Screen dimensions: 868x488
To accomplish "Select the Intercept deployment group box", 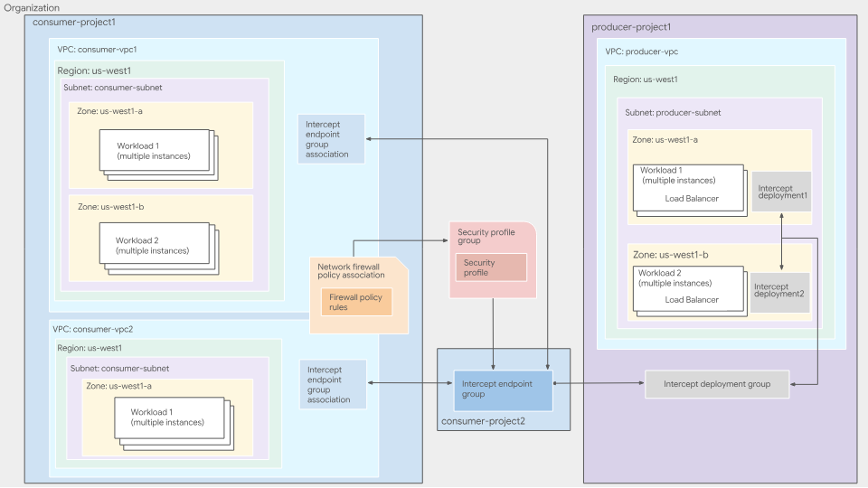I will (717, 384).
